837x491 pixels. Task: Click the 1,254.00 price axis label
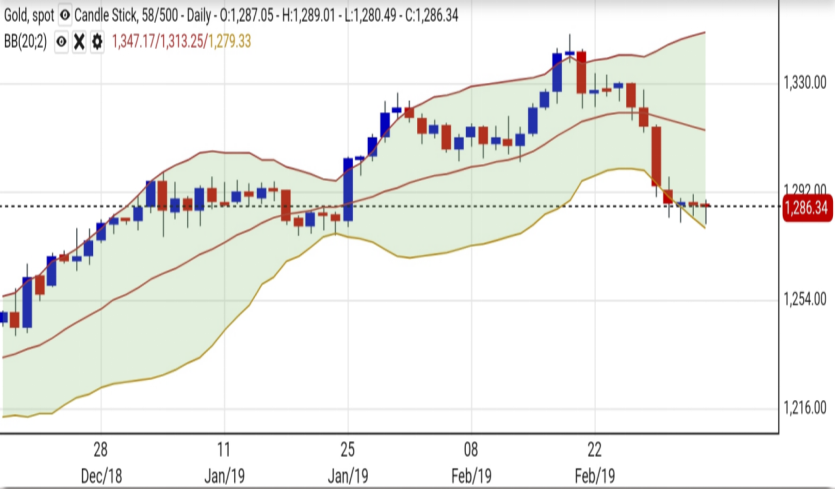(x=804, y=299)
